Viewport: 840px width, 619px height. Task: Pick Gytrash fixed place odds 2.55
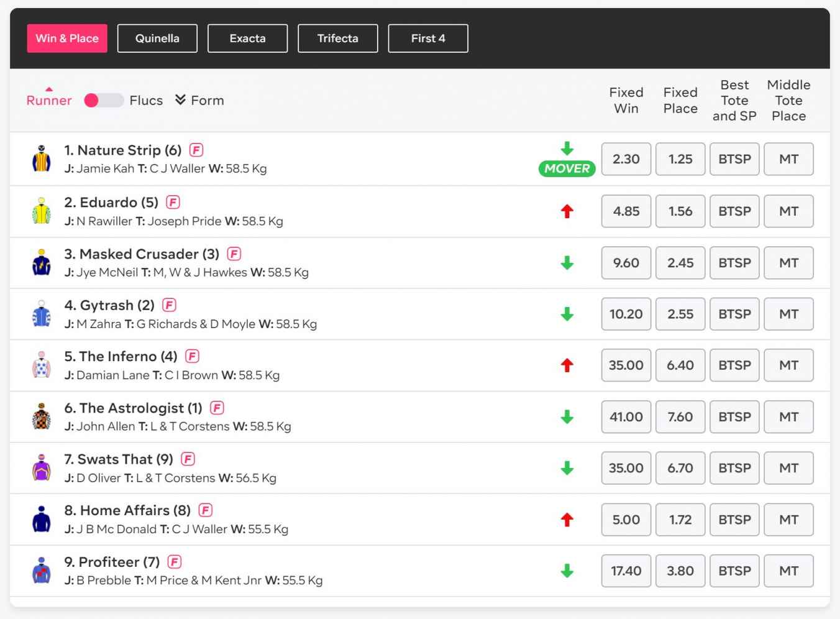(680, 314)
